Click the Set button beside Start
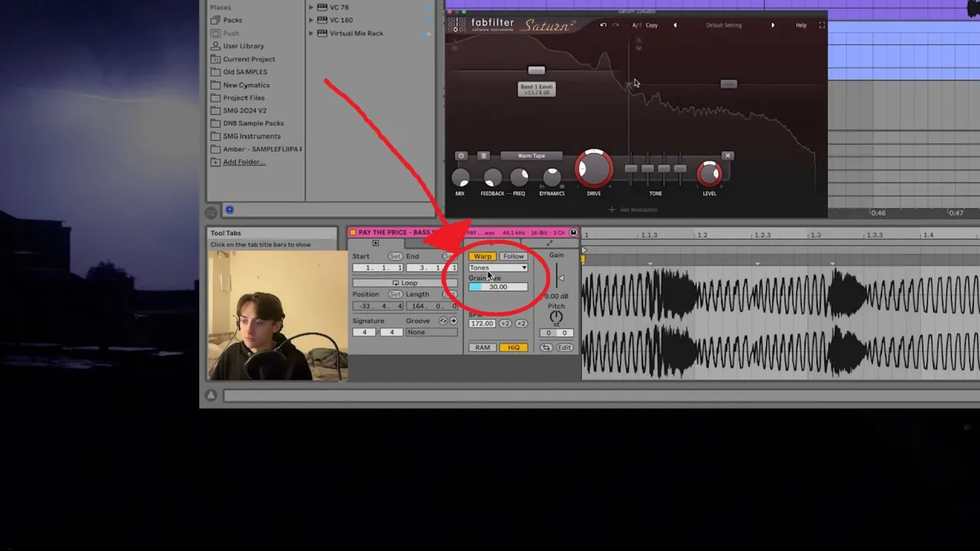 coord(395,256)
